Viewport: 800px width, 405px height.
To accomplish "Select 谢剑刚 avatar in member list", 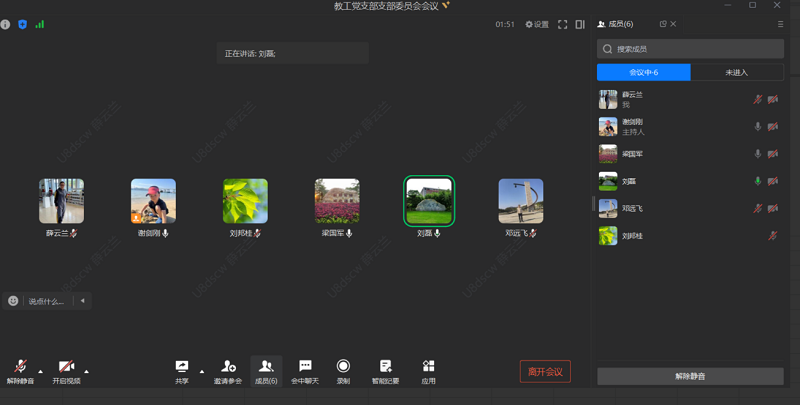I will [x=608, y=126].
